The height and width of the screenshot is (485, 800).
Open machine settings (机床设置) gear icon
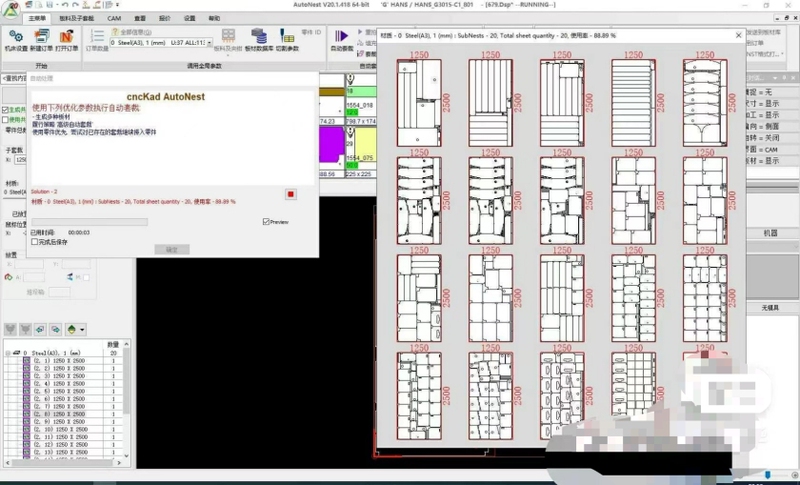click(16, 37)
